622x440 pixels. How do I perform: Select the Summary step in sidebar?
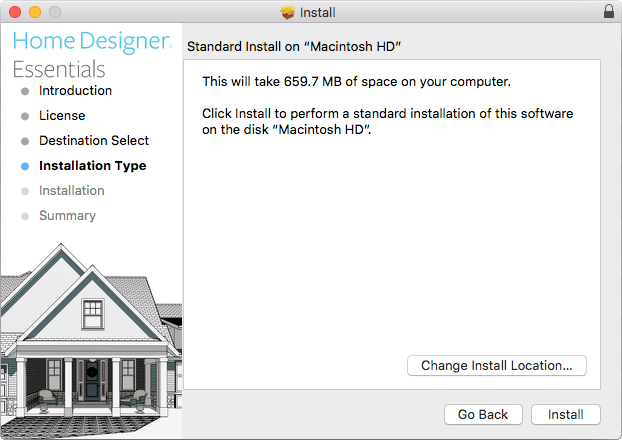(67, 216)
